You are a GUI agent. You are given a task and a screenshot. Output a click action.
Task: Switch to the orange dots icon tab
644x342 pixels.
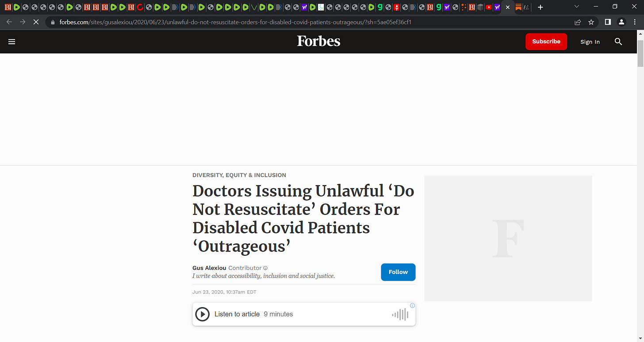coord(464,7)
